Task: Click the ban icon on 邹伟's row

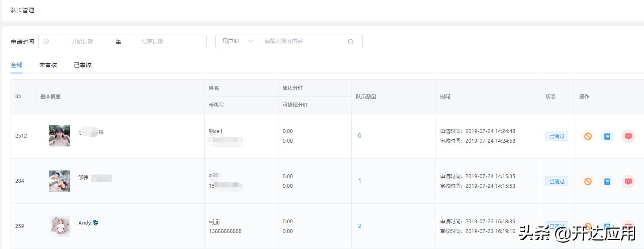Action: tap(588, 181)
